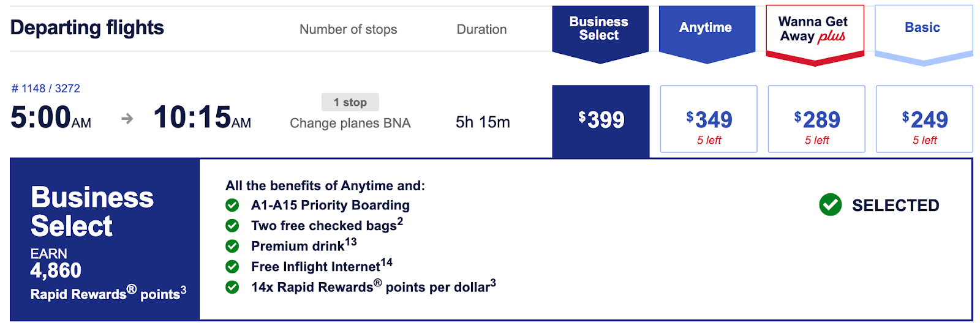Sort flights by Number of stops
The width and height of the screenshot is (980, 323).
[x=348, y=29]
